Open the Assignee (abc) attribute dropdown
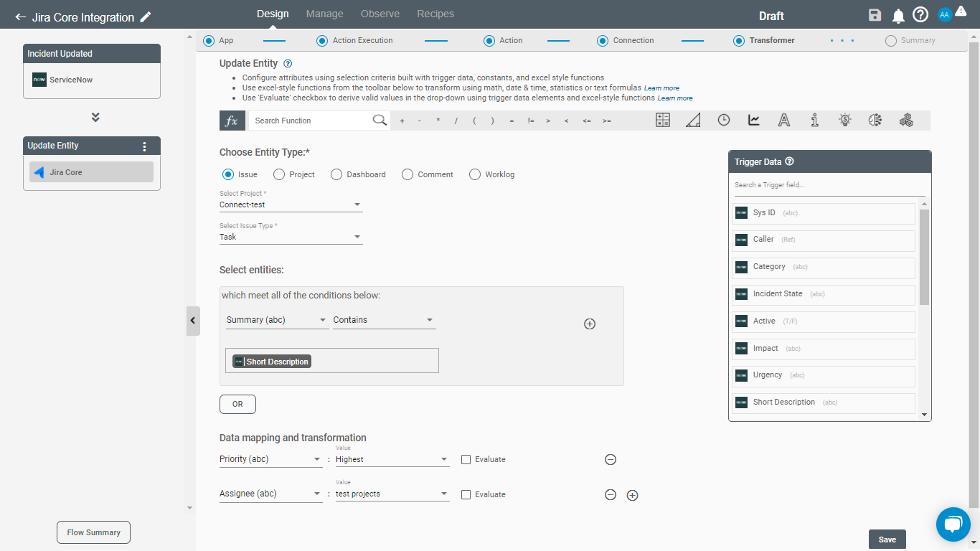Image resolution: width=980 pixels, height=551 pixels. (270, 494)
